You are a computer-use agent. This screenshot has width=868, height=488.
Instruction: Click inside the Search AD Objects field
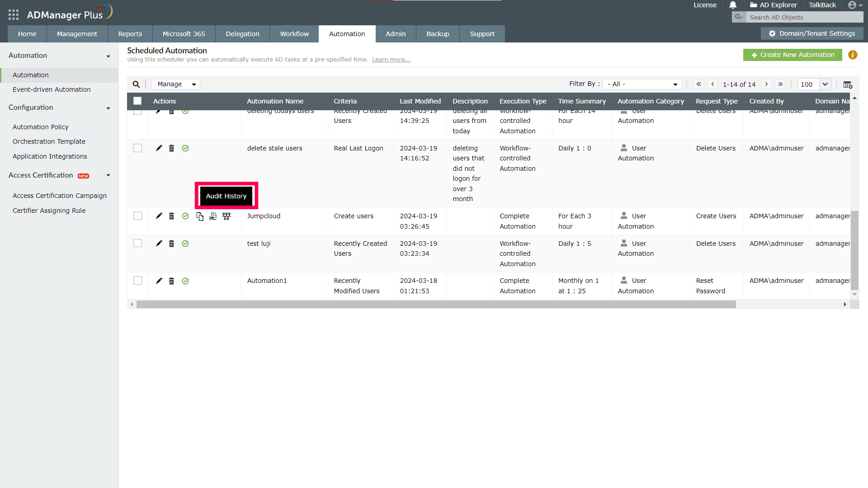coord(805,17)
